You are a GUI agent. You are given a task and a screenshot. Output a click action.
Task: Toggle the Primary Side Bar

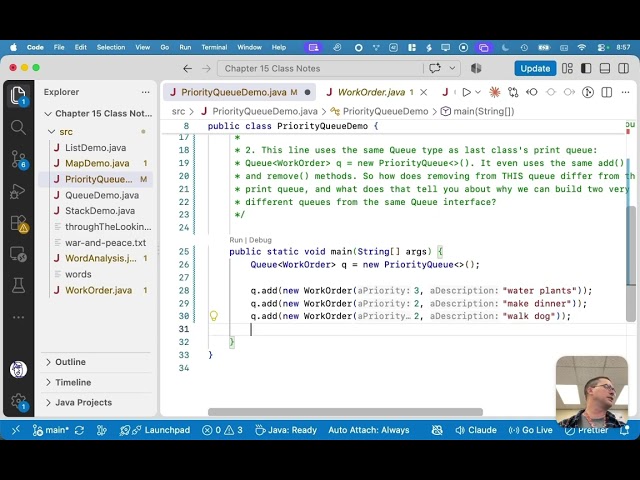(x=586, y=68)
